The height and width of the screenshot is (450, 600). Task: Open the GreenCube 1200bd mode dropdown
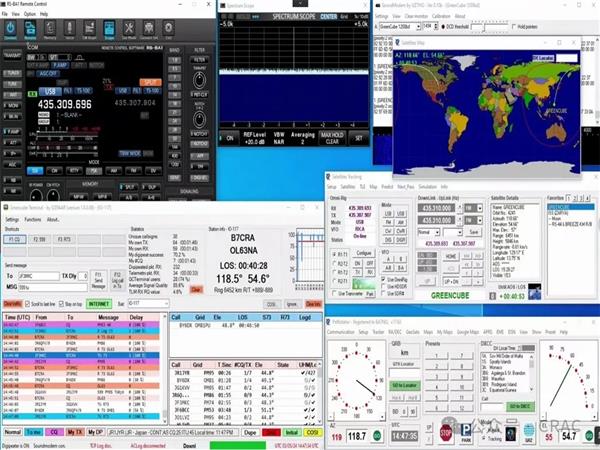tap(398, 28)
